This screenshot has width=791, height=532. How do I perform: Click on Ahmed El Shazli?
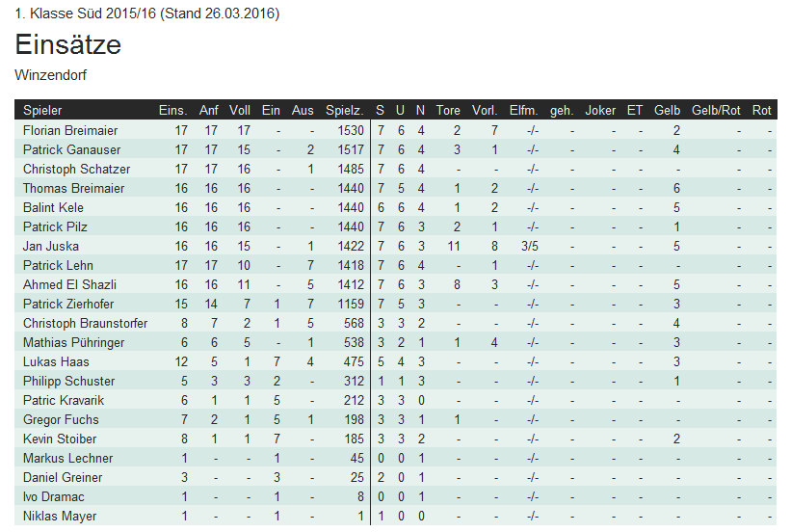click(69, 284)
